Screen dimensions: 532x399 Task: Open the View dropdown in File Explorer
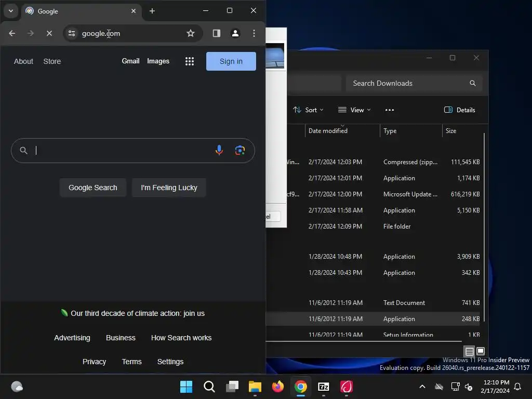(354, 110)
